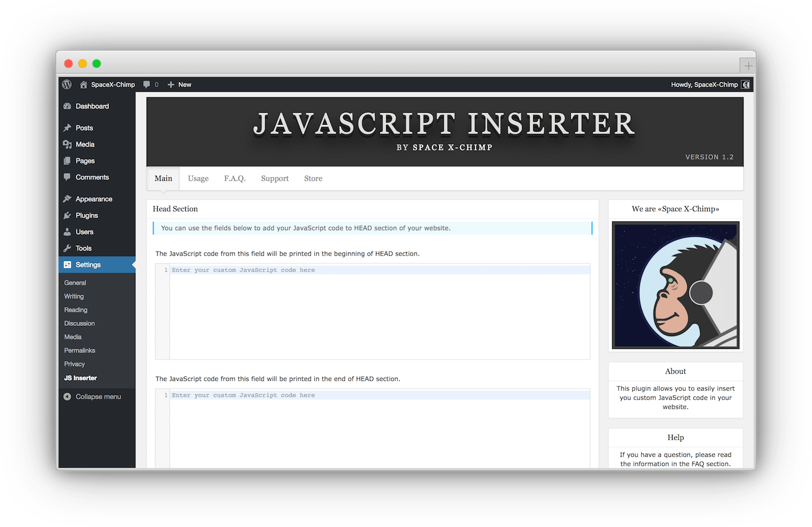Focus the beginning of HEAD code field
The height and width of the screenshot is (527, 812).
pyautogui.click(x=372, y=312)
